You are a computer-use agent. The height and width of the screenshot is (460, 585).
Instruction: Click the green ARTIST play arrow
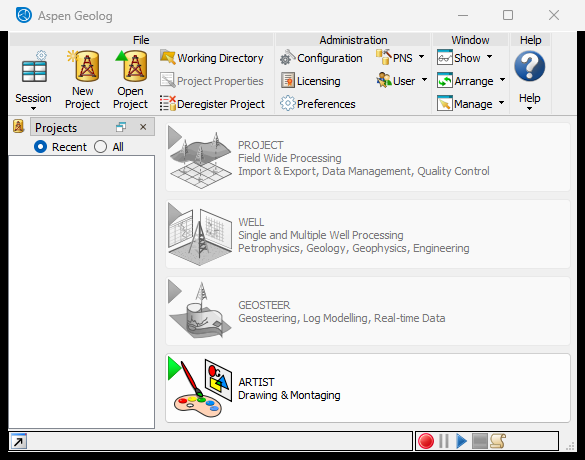coord(174,369)
